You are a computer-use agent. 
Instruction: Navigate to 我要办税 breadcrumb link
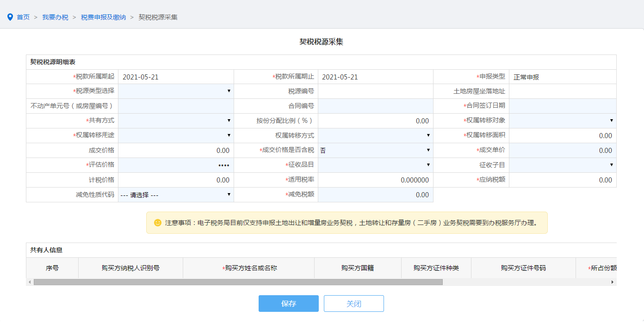55,17
